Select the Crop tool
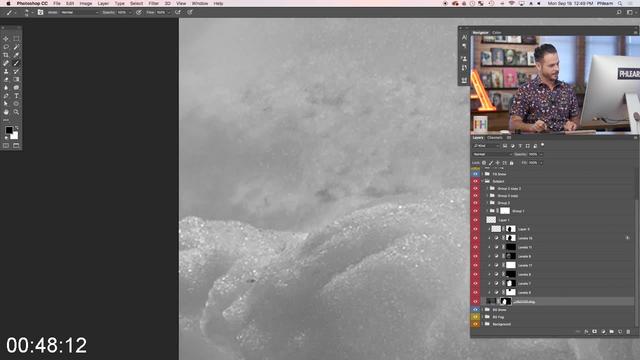 click(6, 55)
